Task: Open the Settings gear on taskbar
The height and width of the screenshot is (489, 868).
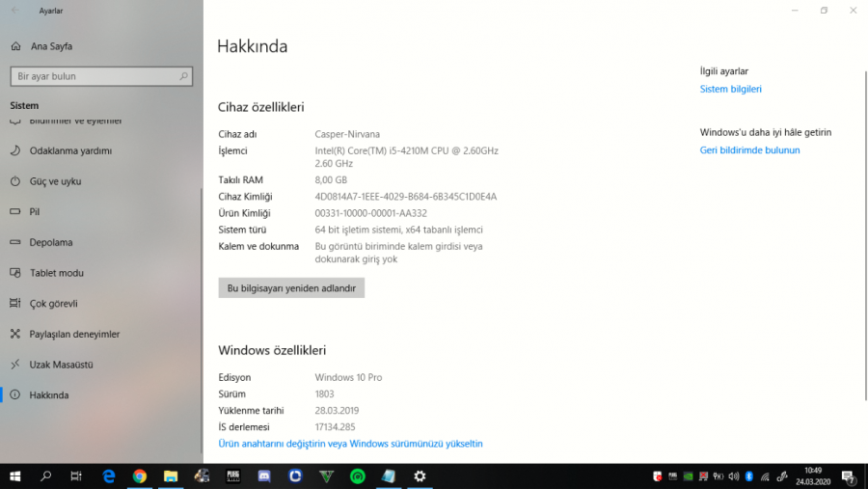Action: (420, 476)
